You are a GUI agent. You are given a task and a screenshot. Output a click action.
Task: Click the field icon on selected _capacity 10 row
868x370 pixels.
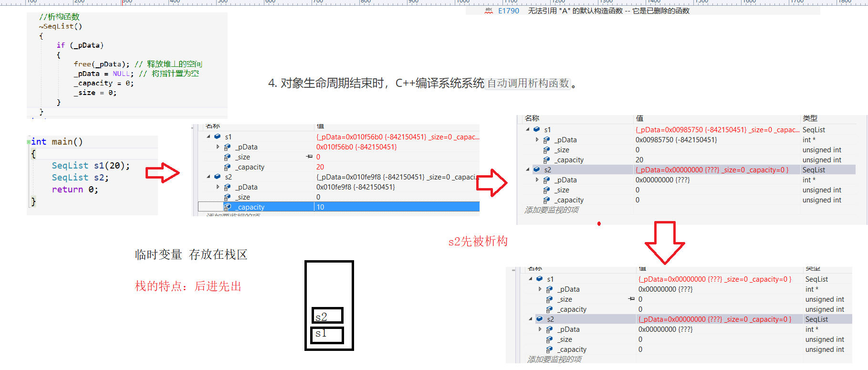(228, 207)
